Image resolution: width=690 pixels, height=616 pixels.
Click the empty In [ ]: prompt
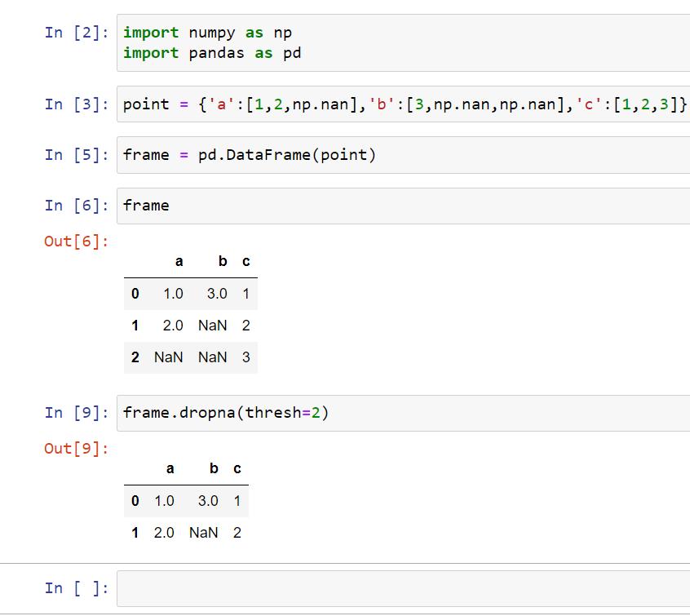pos(77,588)
